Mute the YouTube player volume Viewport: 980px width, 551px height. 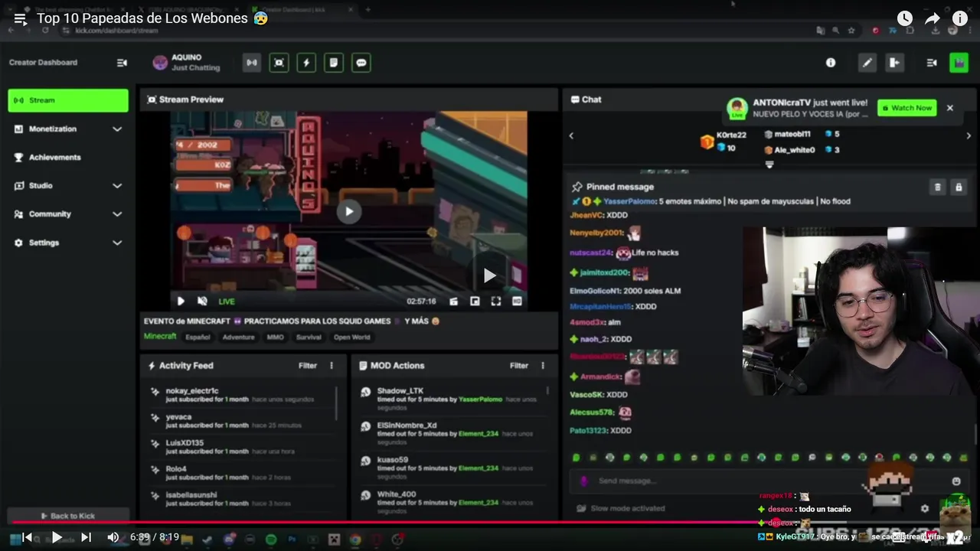[113, 537]
